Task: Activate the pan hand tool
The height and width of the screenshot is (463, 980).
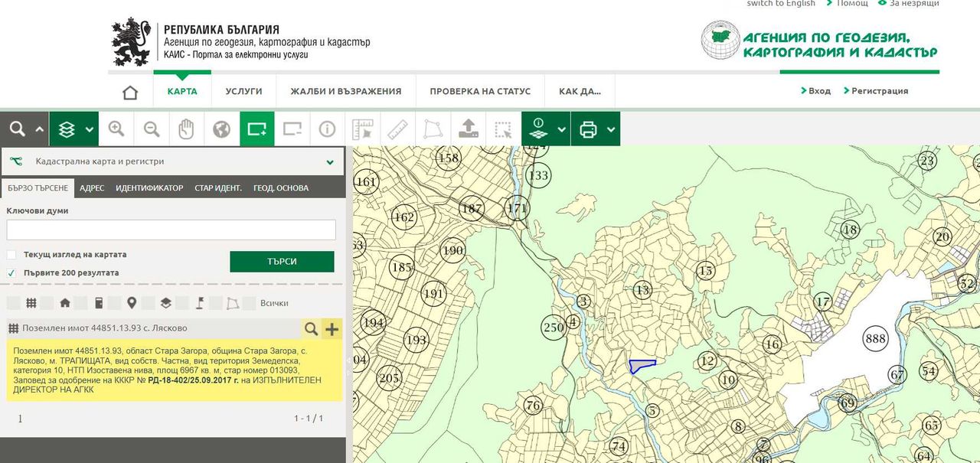Action: [x=187, y=129]
